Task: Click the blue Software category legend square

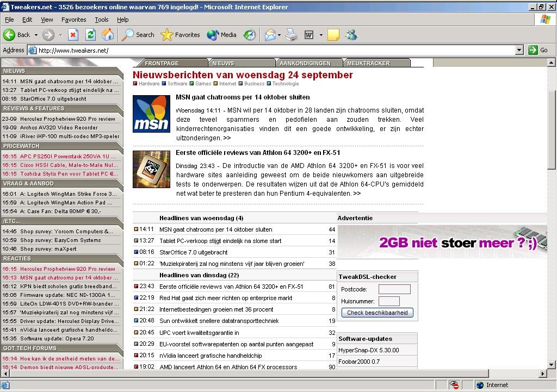Action: tap(164, 84)
